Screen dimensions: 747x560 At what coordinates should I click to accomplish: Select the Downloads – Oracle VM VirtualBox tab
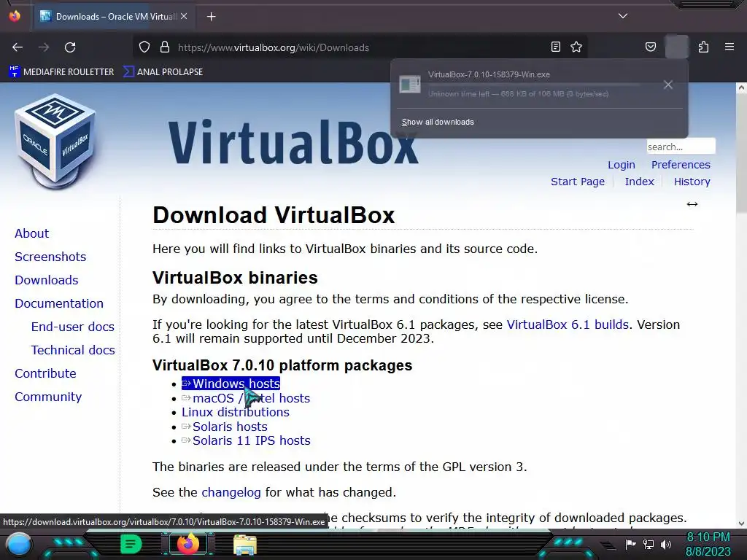[x=115, y=17]
